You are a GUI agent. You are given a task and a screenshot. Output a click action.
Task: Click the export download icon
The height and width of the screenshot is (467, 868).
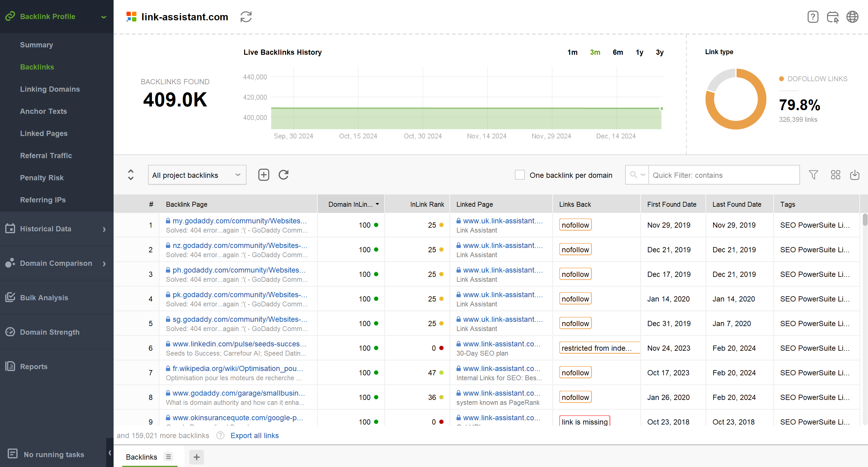coord(854,175)
